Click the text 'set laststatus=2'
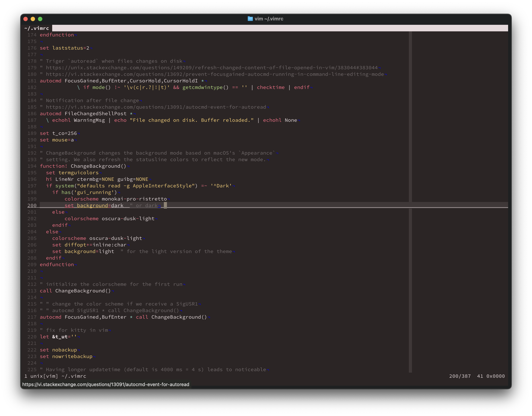Screen dimensions: 532x416 (x=64, y=48)
